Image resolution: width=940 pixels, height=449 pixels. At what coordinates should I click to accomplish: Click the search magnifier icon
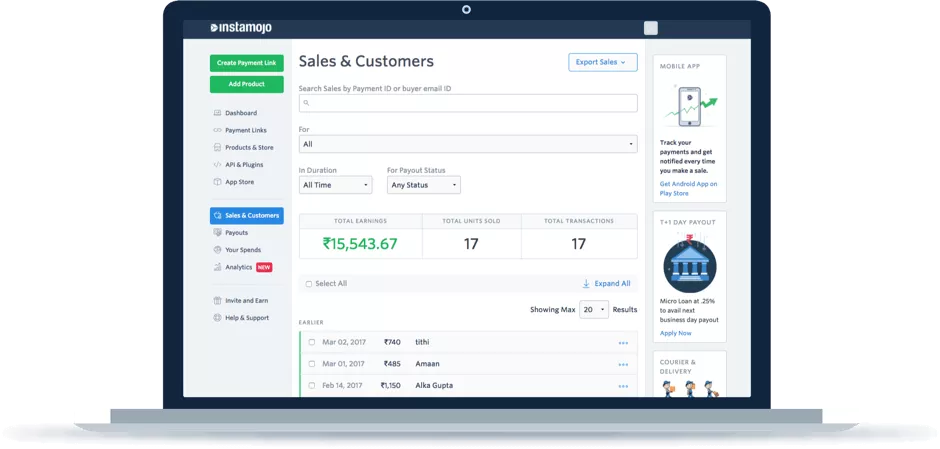[x=306, y=103]
